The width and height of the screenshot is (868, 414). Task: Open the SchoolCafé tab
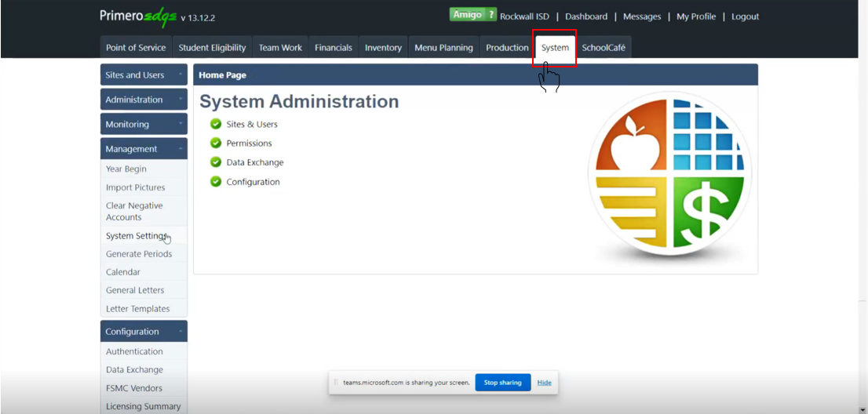604,48
